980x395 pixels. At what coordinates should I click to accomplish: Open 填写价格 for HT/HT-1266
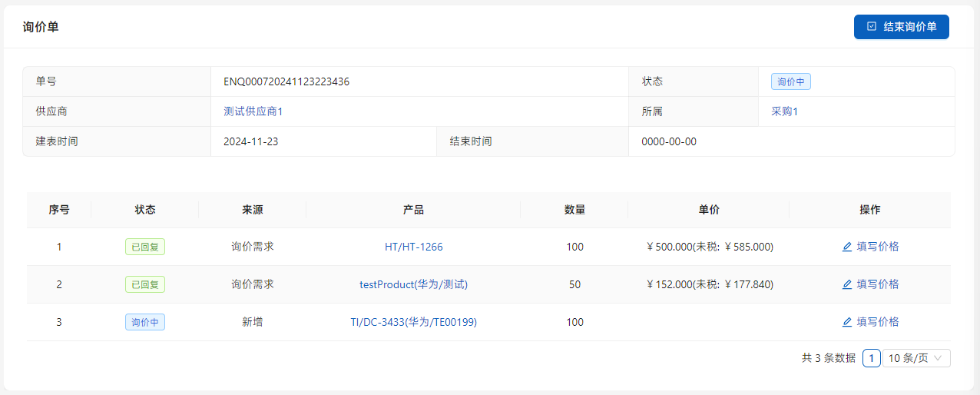click(877, 247)
